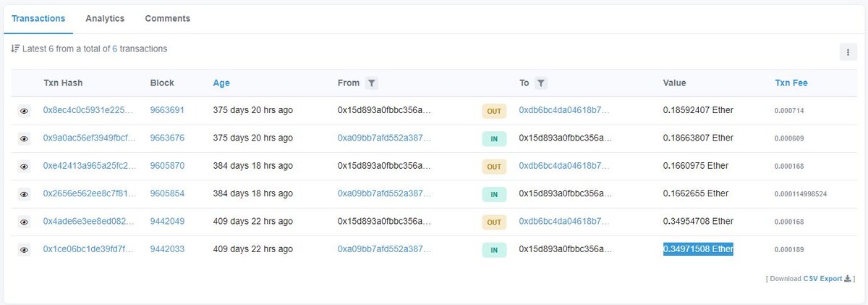Image resolution: width=868 pixels, height=305 pixels.
Task: Click the txn fee 0.000114998524
Action: point(801,194)
